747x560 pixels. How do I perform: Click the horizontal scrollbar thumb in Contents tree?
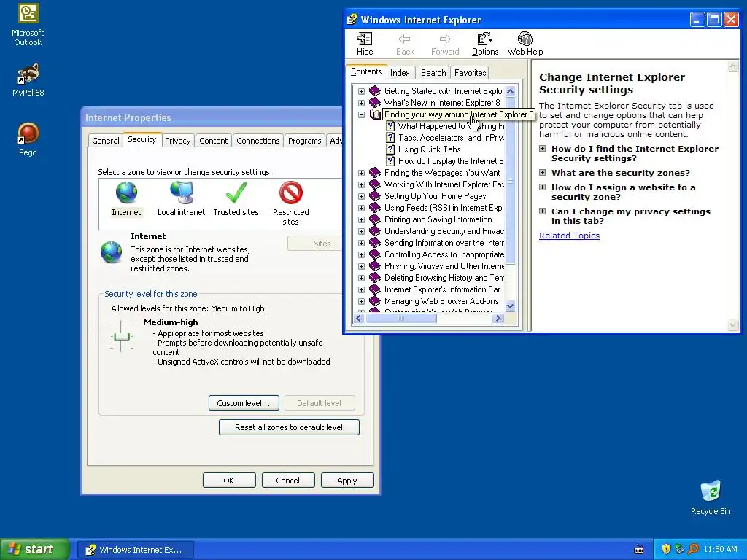[400, 318]
